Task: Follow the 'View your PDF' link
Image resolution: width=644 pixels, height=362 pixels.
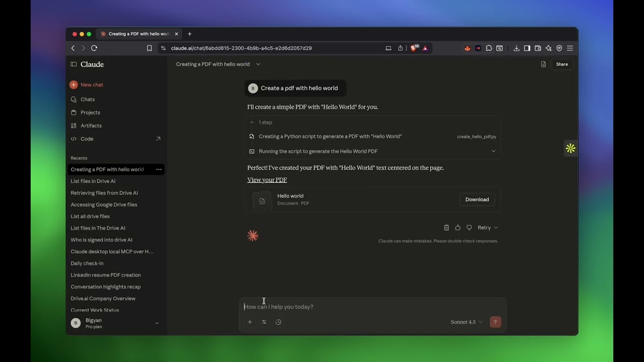Action: point(267,180)
